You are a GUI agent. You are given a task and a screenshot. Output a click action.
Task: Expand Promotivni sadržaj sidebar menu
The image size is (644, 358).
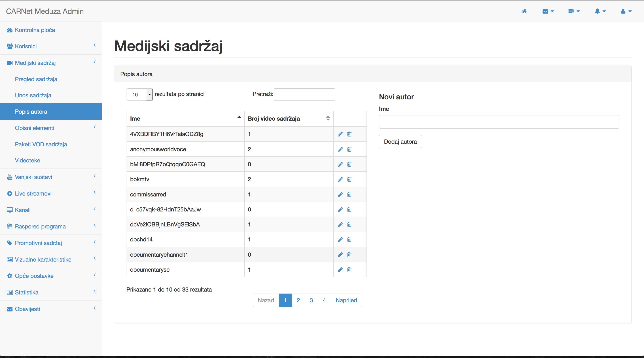pyautogui.click(x=51, y=243)
